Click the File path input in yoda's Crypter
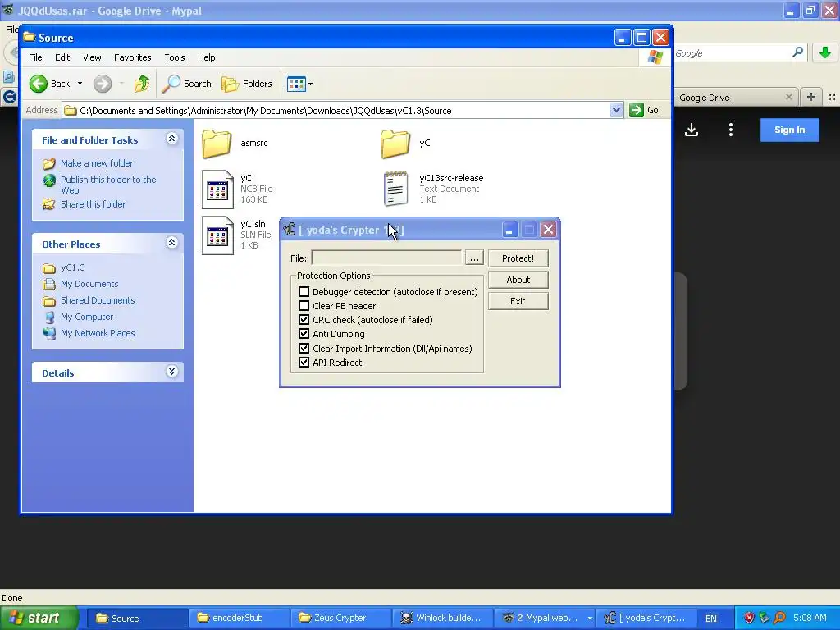The height and width of the screenshot is (630, 840). (x=387, y=258)
